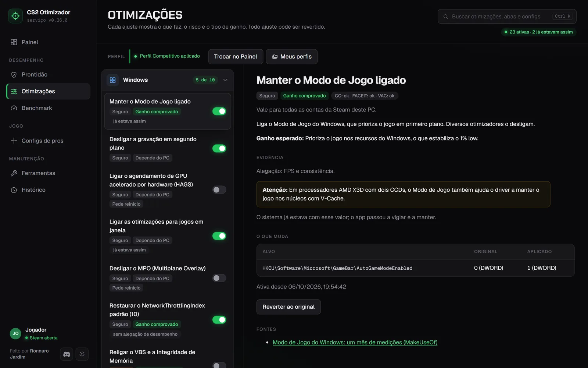This screenshot has height=368, width=588.
Task: Click the Prontidão shield icon
Action: (14, 75)
